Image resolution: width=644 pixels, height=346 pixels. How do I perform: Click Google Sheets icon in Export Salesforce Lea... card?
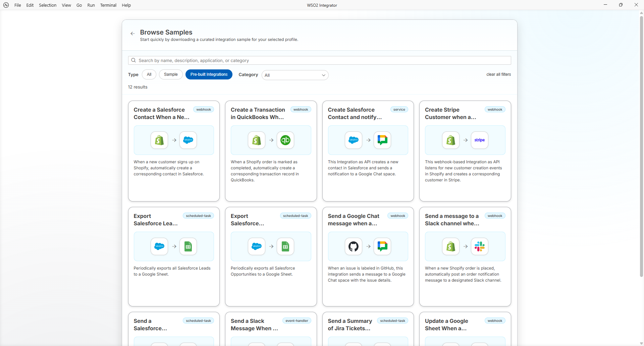(x=188, y=246)
